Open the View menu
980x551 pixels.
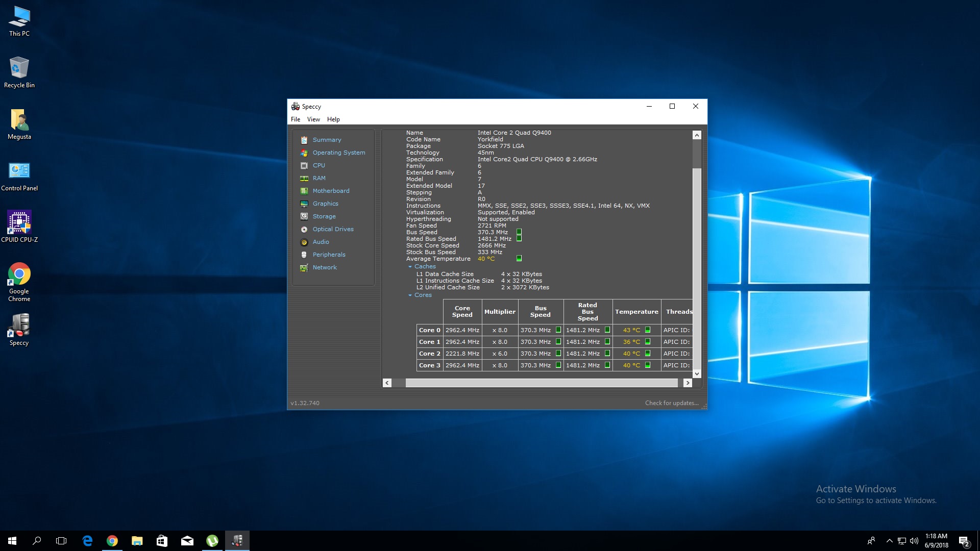click(313, 119)
